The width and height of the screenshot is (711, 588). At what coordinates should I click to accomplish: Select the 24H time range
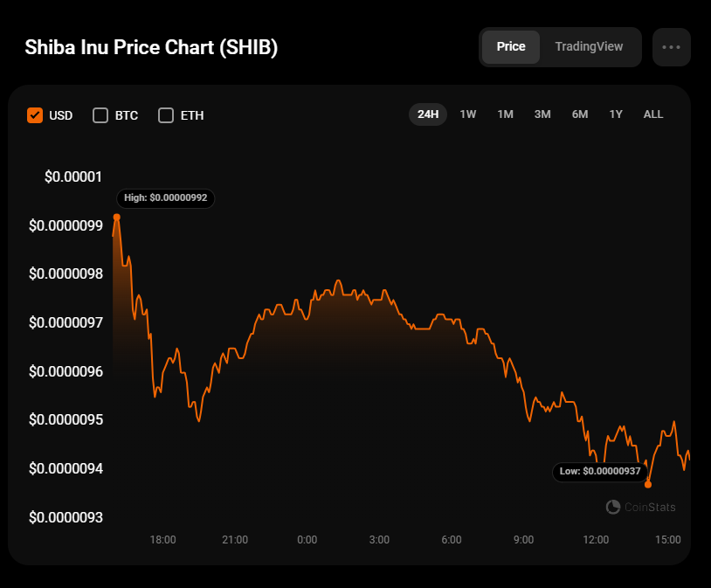coord(428,114)
